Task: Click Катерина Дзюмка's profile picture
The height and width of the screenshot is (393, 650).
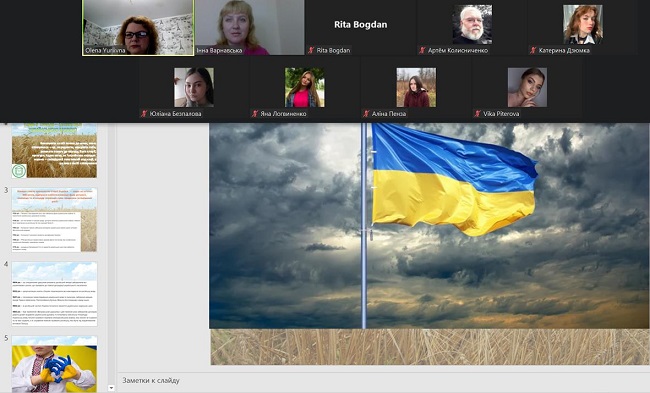Action: [583, 24]
